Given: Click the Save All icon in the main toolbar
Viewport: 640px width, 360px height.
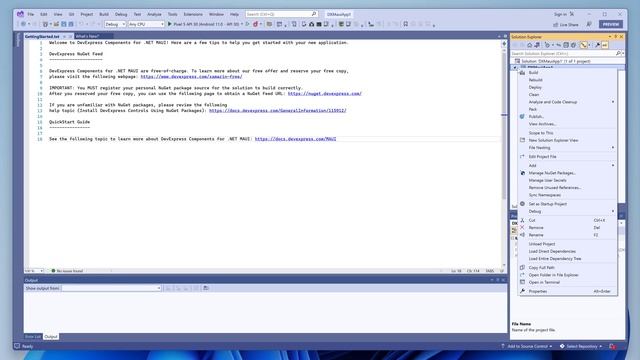Looking at the screenshot, I should point(71,24).
